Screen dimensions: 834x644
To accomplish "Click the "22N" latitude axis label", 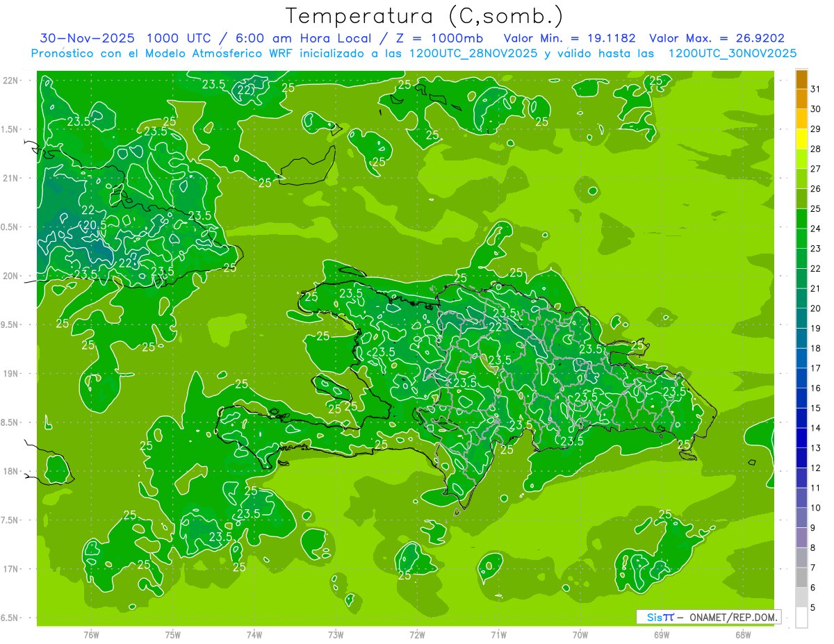I will pyautogui.click(x=10, y=81).
